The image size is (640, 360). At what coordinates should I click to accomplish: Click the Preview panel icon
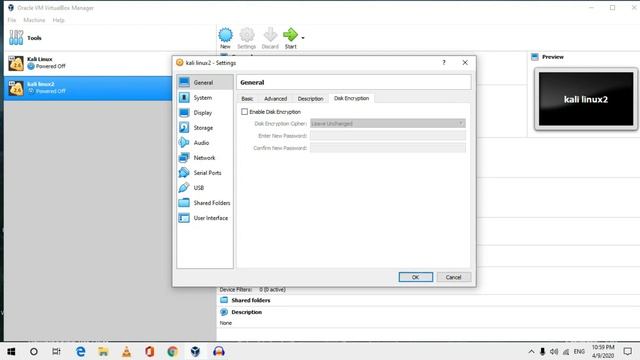(x=535, y=57)
